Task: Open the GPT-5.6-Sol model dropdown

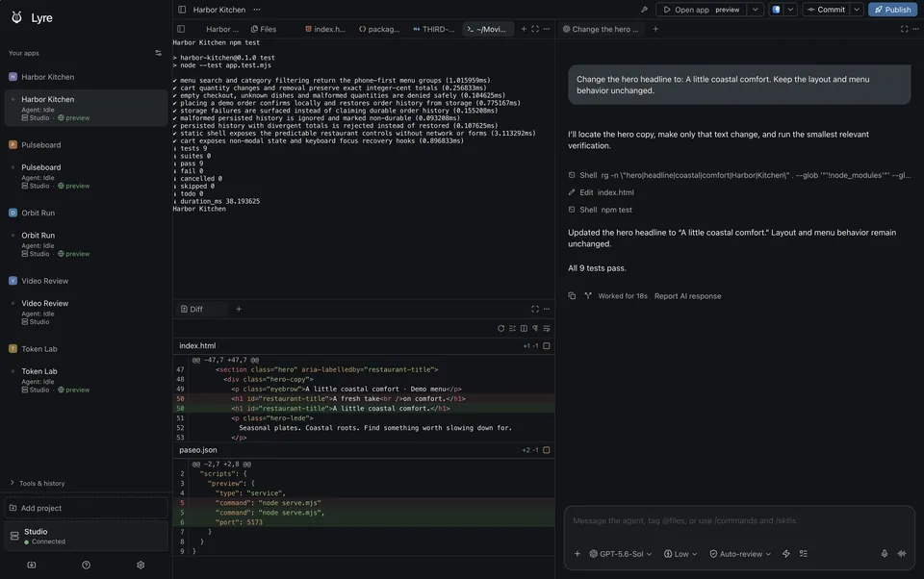Action: 621,554
